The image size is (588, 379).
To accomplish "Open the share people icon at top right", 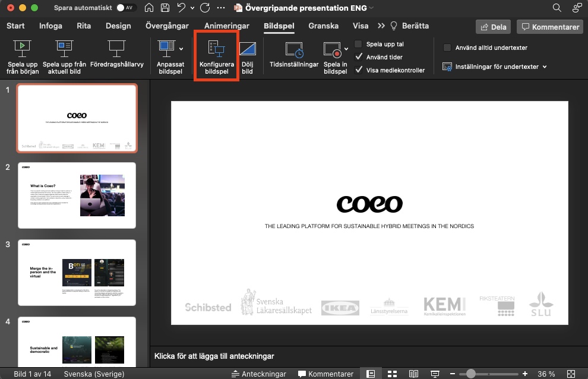I will 577,8.
